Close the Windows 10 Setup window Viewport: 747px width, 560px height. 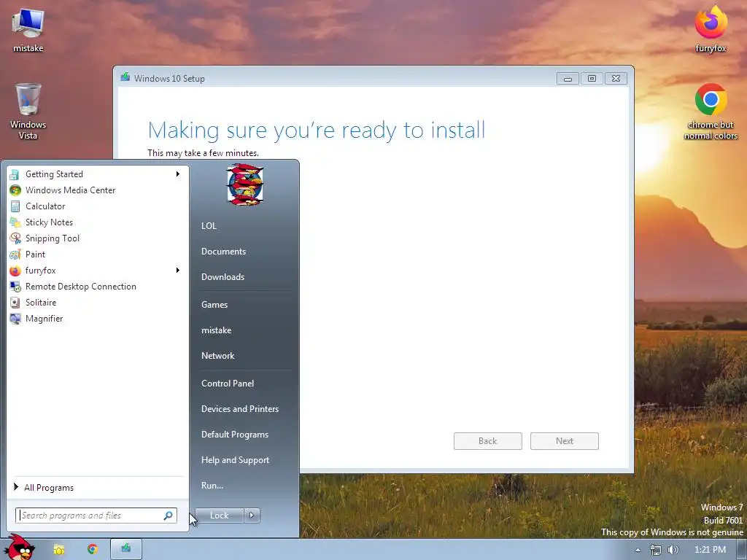[616, 79]
